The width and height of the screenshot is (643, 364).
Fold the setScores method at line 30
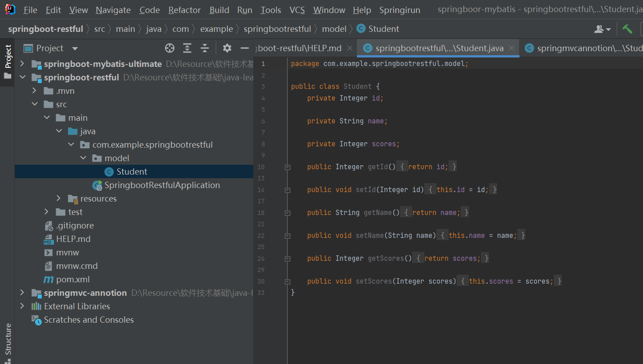pos(287,281)
